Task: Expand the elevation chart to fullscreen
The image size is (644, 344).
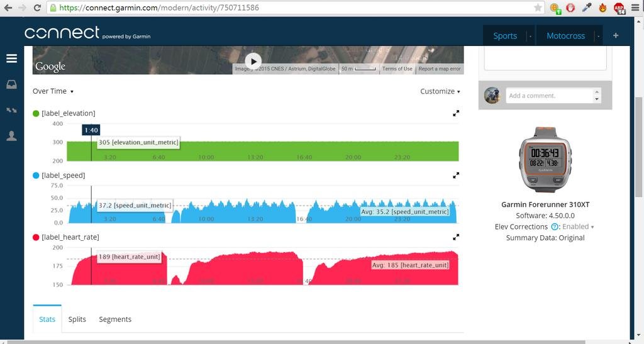Action: [456, 113]
